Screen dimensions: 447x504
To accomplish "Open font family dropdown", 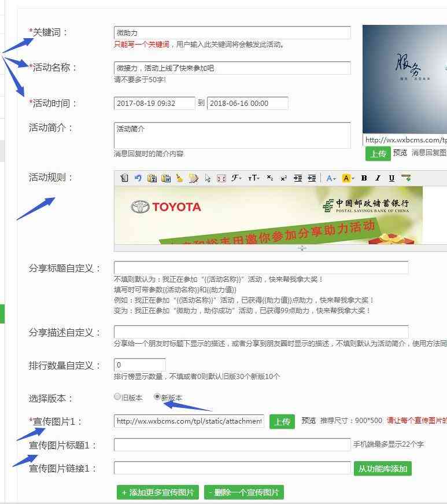I will pos(237,178).
